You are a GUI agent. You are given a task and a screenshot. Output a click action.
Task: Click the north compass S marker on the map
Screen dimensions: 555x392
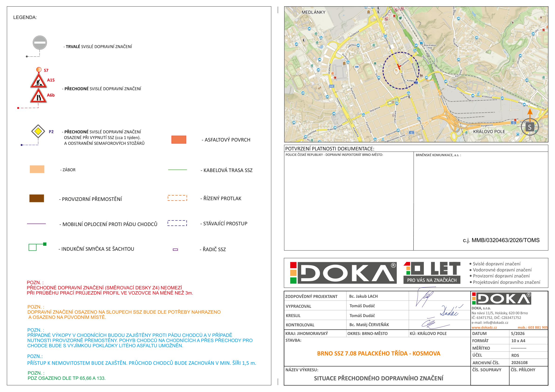coord(529,127)
